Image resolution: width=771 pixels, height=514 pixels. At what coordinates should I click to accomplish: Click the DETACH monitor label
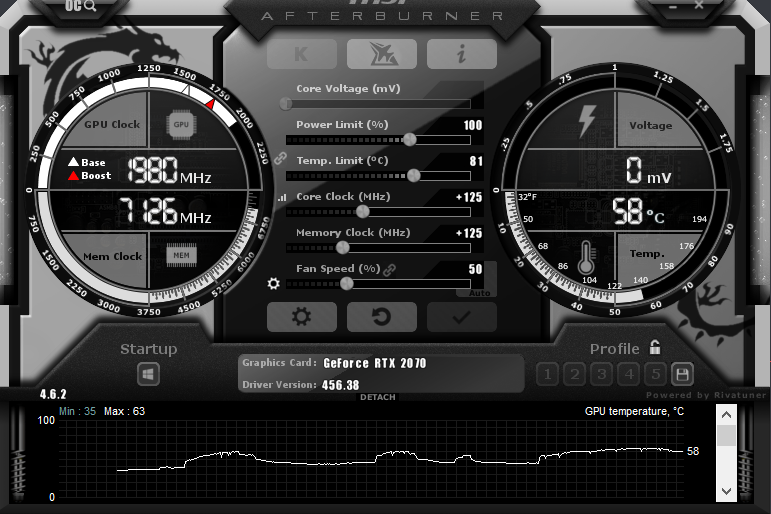378,397
